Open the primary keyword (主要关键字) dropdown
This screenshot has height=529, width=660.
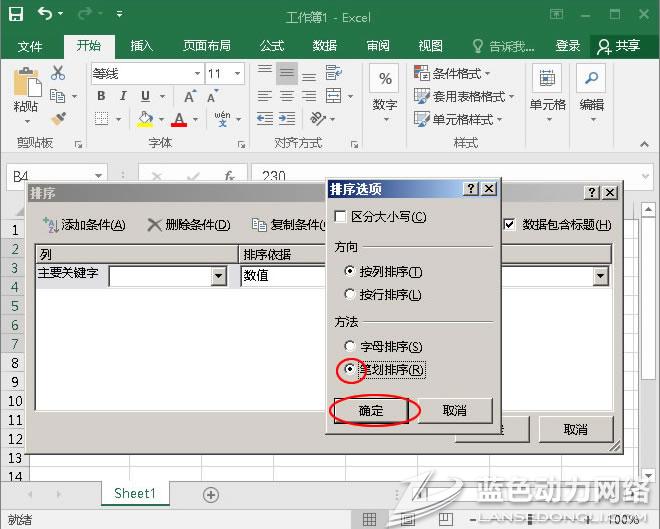click(219, 276)
